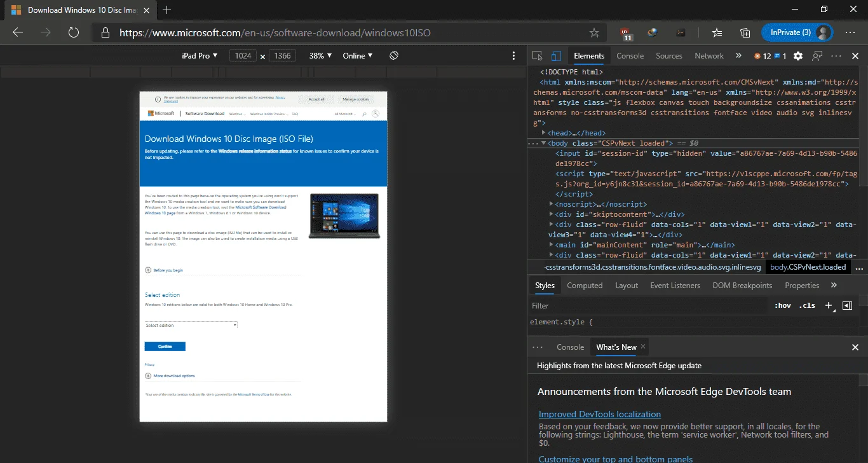The width and height of the screenshot is (868, 463).
Task: Click the address bar URL
Action: pos(276,32)
